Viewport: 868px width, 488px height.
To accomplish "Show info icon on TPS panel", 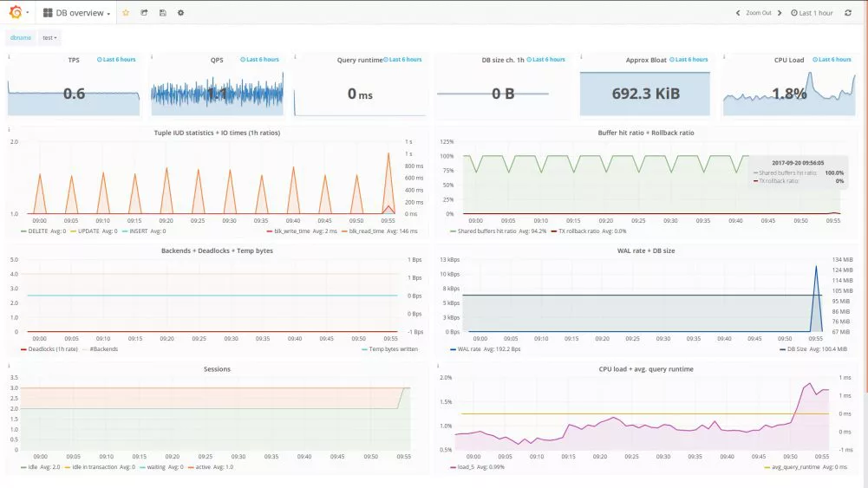I will (x=9, y=55).
